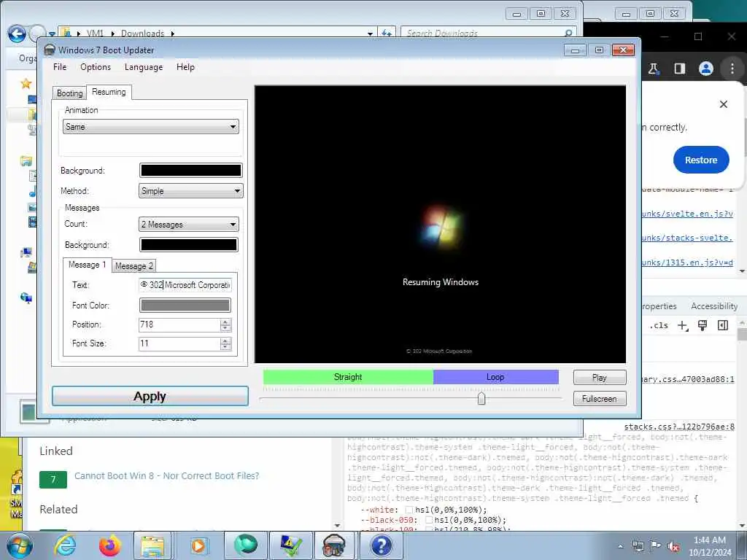Open the Help menu
Viewport: 747px width, 560px height.
(x=185, y=67)
